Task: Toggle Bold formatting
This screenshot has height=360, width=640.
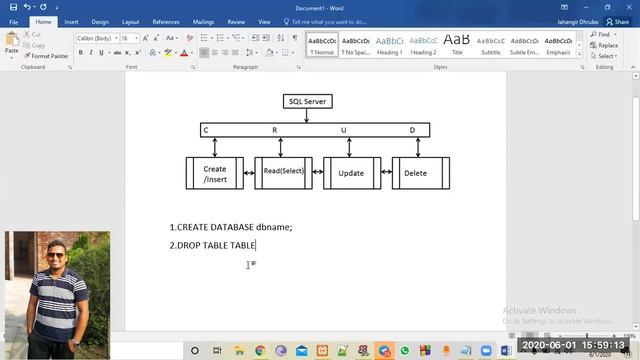Action: pos(80,53)
